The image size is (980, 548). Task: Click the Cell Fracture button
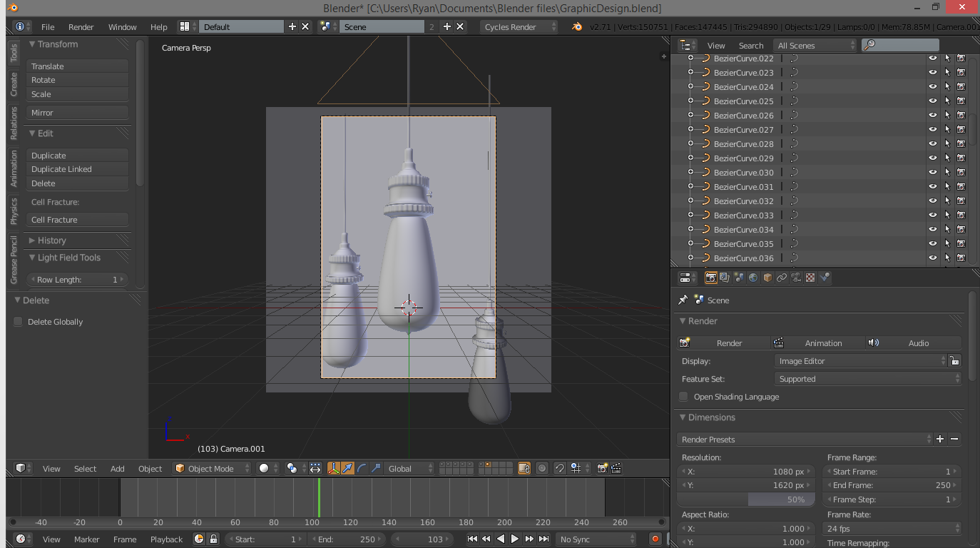78,220
